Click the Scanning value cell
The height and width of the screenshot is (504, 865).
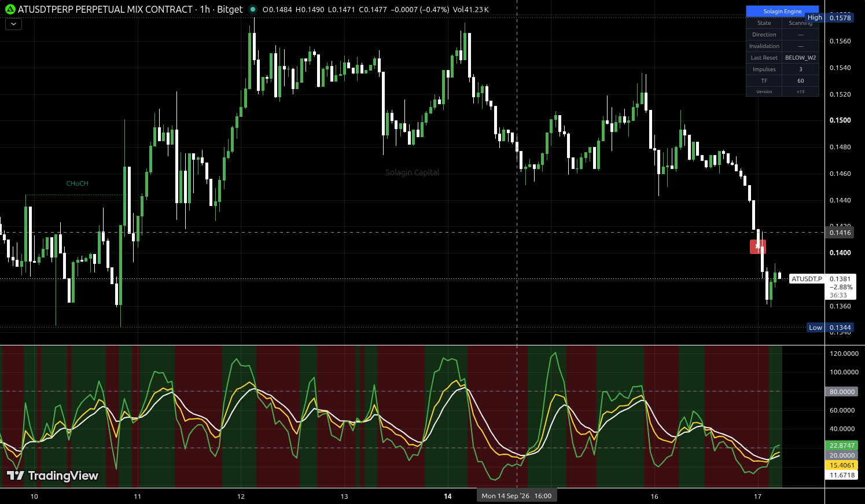point(800,23)
